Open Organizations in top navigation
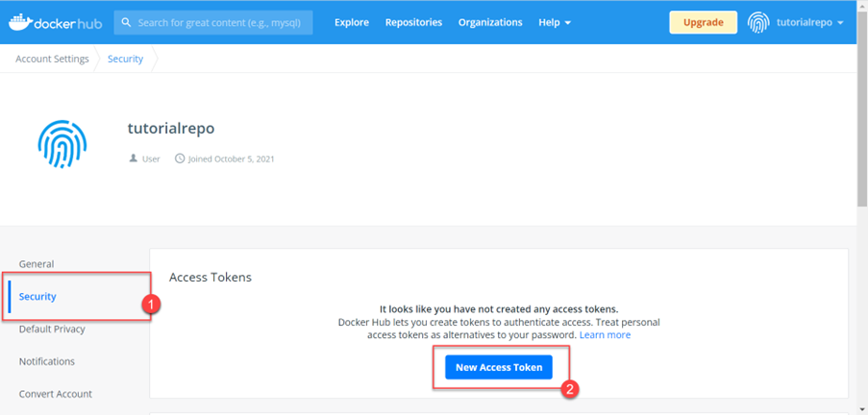Image resolution: width=868 pixels, height=415 pixels. coord(490,23)
